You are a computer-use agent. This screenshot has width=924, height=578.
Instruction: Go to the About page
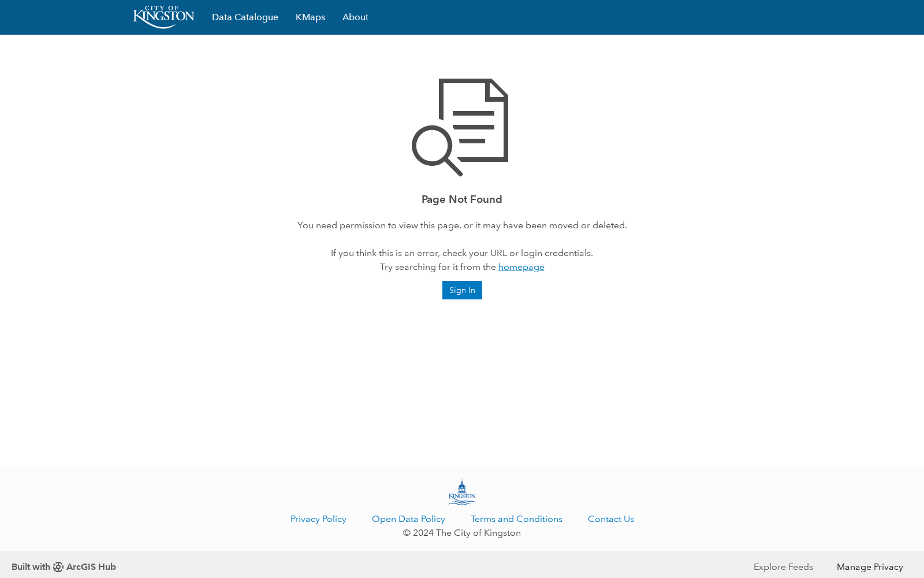[355, 17]
